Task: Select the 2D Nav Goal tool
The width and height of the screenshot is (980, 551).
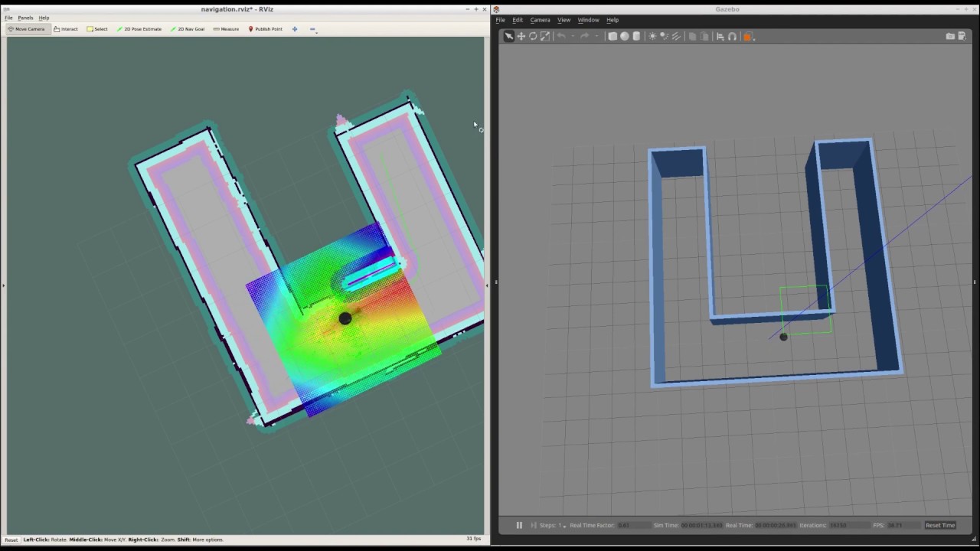Action: pyautogui.click(x=187, y=29)
